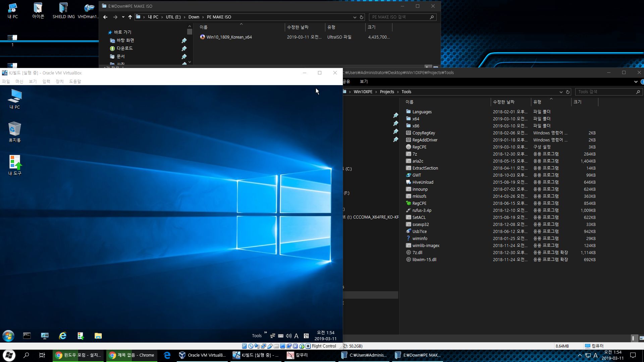Click the guest tray on-screen keyboard icon
The width and height of the screenshot is (644, 362).
pyautogui.click(x=281, y=336)
